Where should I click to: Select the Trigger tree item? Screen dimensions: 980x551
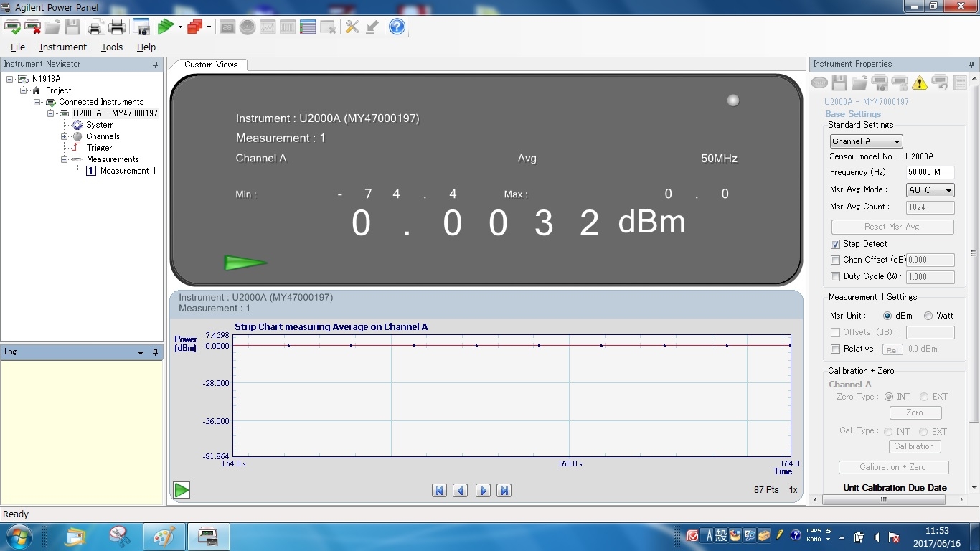tap(99, 148)
